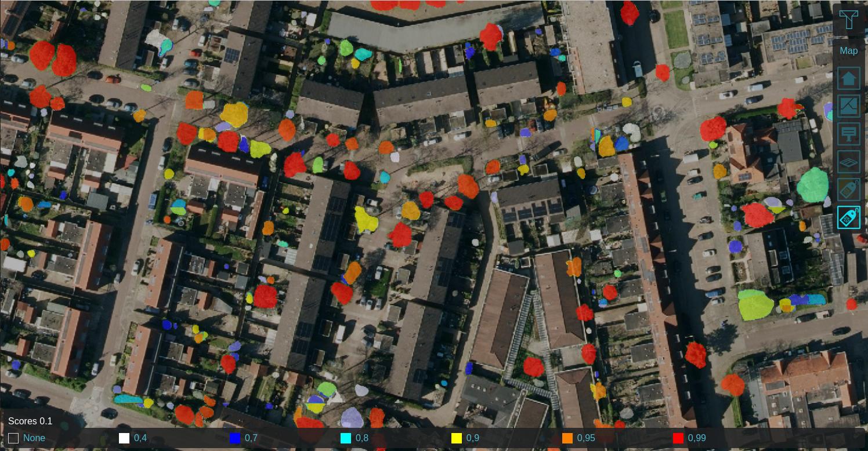Viewport: 868px width, 451px height.
Task: Open the home view icon
Action: tap(848, 78)
